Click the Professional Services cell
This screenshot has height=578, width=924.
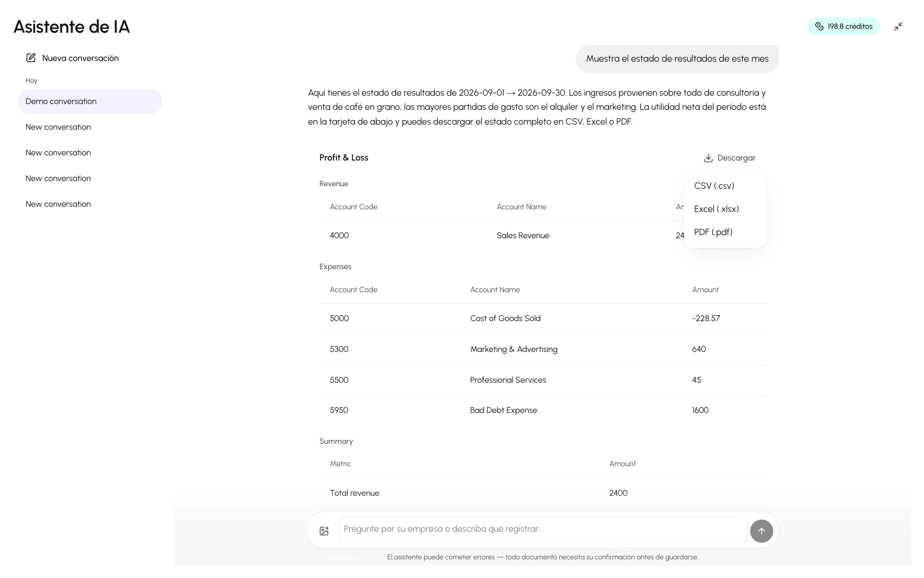508,380
